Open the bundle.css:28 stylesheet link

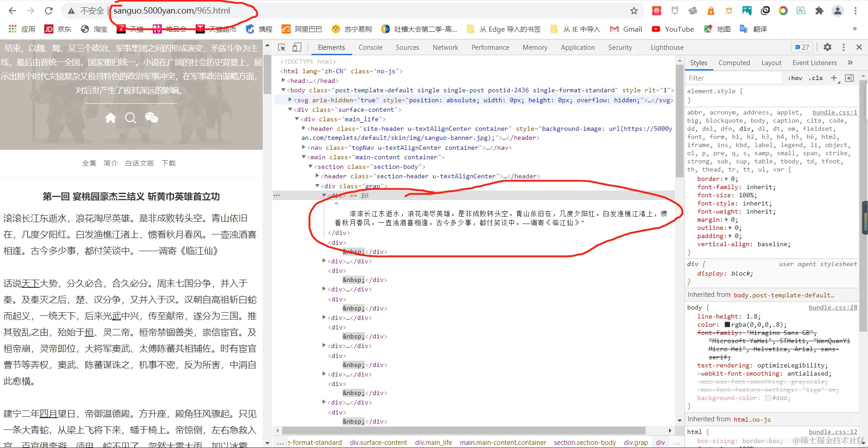(832, 307)
